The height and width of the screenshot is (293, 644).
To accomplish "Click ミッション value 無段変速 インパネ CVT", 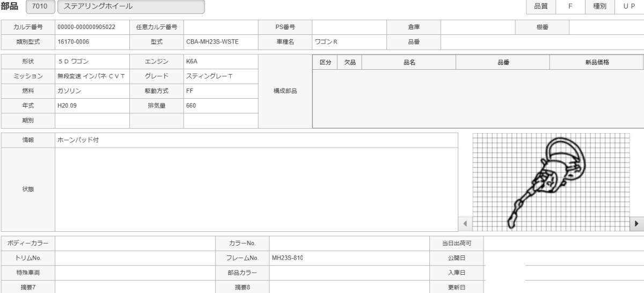I will coord(92,76).
